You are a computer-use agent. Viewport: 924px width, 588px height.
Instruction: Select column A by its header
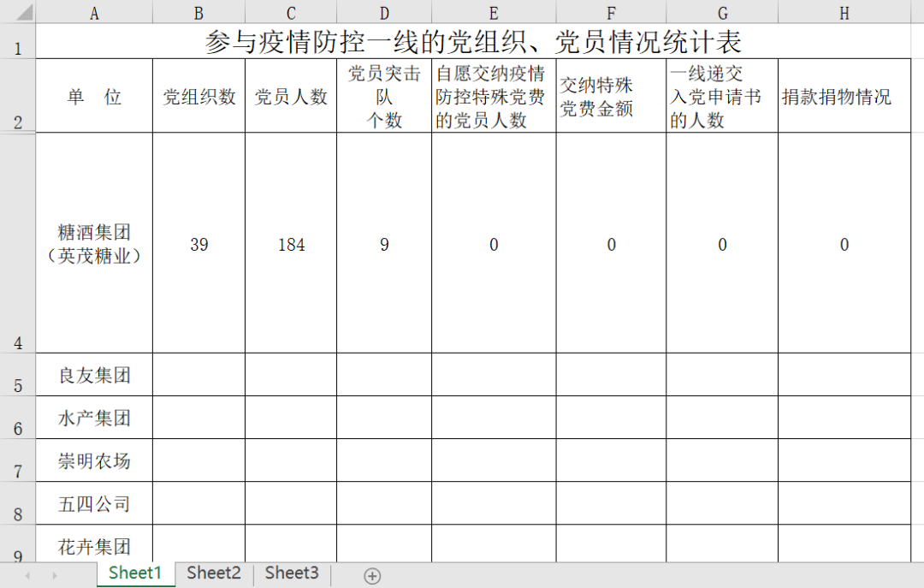pyautogui.click(x=94, y=12)
